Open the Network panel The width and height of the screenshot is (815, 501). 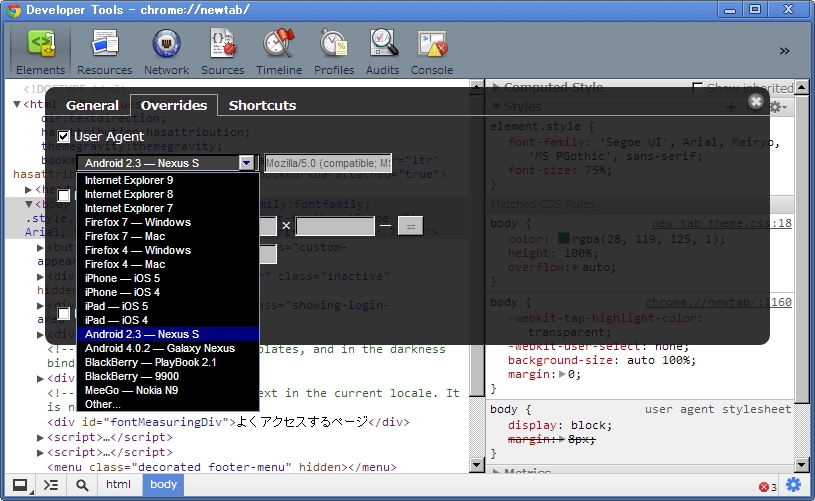(166, 51)
